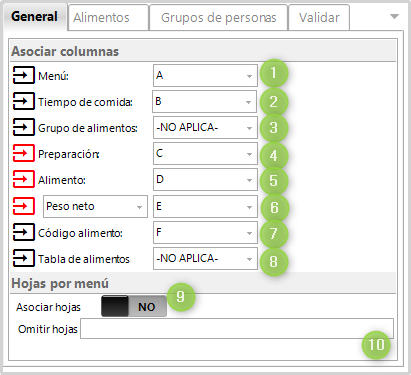Switch to the Grupos de personas tab

(x=219, y=17)
